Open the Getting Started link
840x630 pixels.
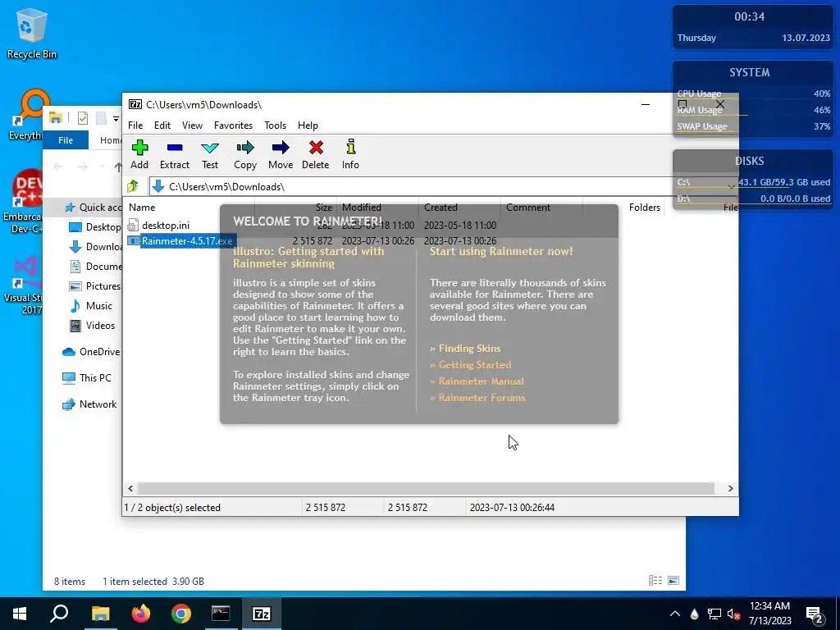[x=475, y=365]
